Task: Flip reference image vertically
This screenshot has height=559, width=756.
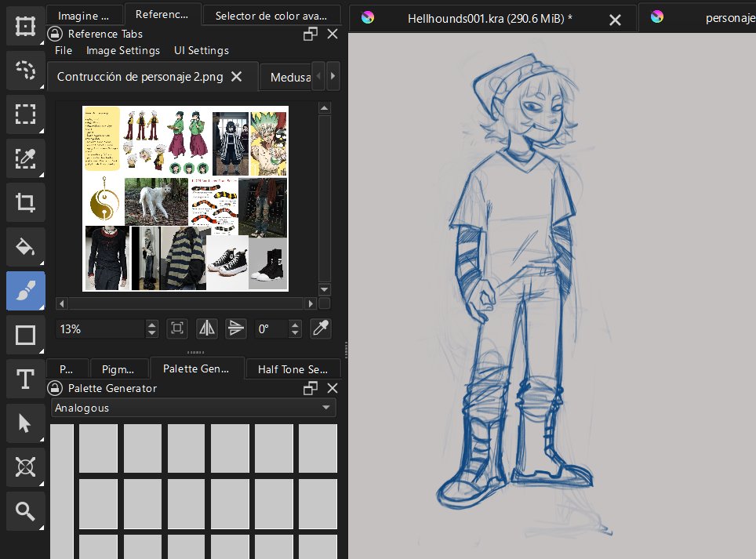Action: coord(236,329)
